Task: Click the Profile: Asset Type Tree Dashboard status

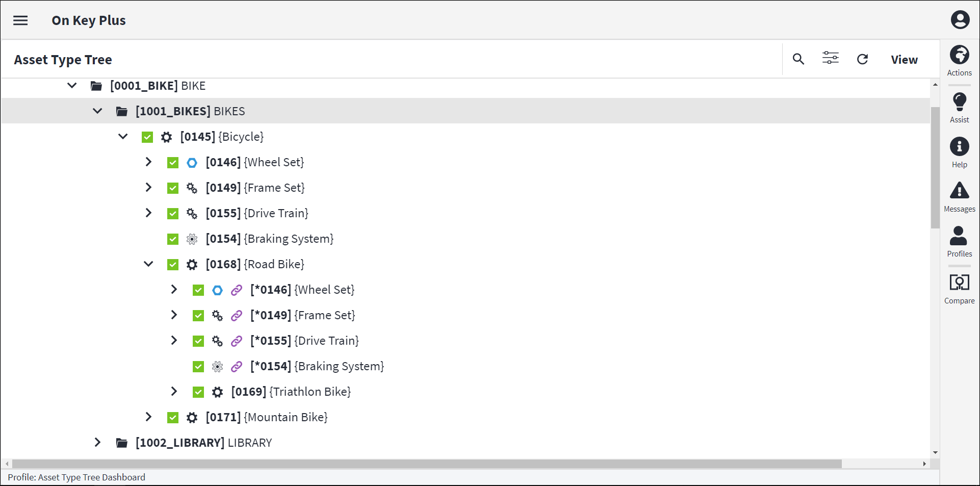Action: pyautogui.click(x=76, y=477)
